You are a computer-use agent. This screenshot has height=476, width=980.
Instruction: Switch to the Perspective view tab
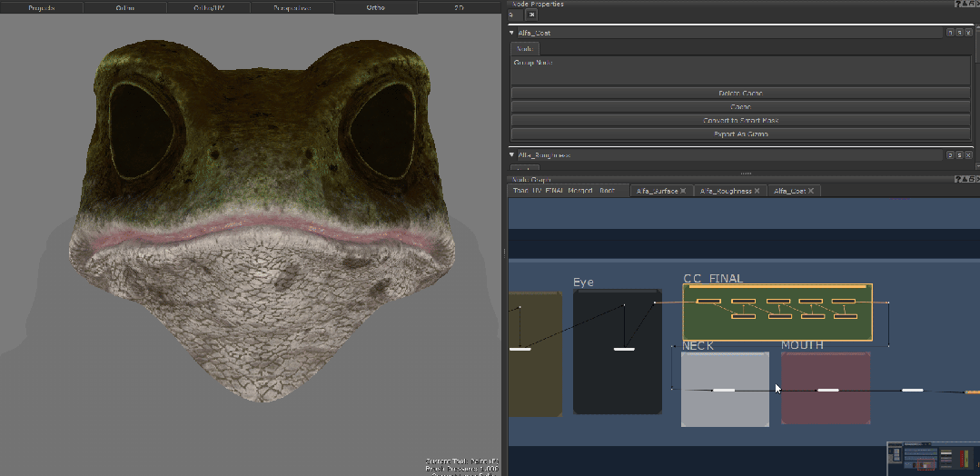[292, 7]
